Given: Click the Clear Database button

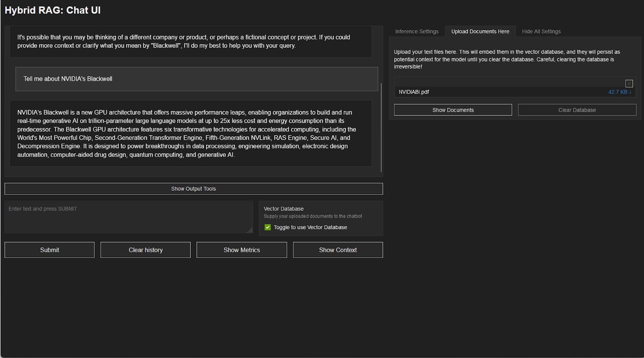Looking at the screenshot, I should (577, 110).
